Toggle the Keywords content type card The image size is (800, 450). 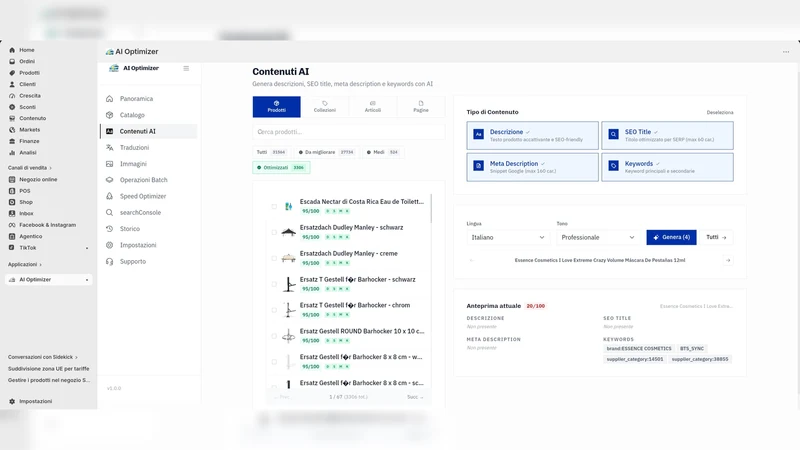pyautogui.click(x=667, y=167)
